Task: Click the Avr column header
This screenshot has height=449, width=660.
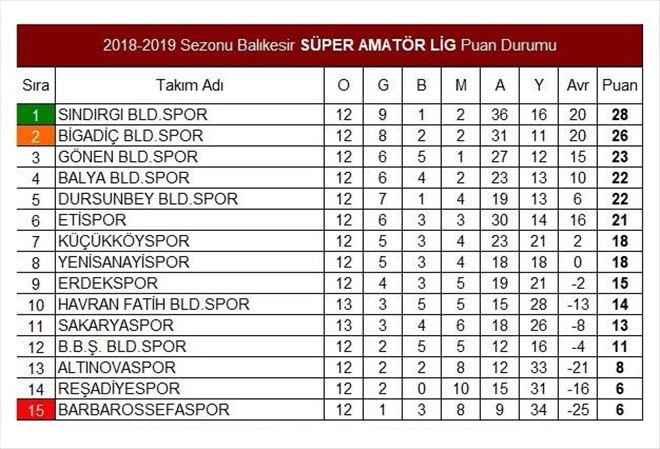Action: (x=578, y=85)
